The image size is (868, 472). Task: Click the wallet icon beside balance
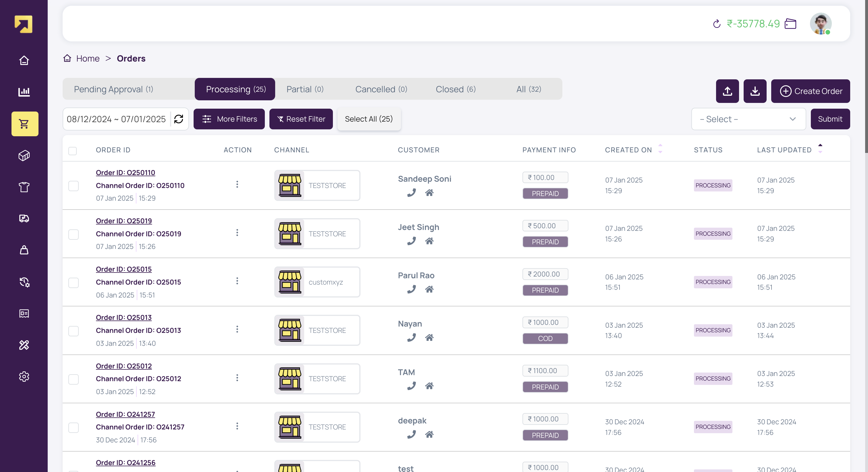(x=790, y=24)
